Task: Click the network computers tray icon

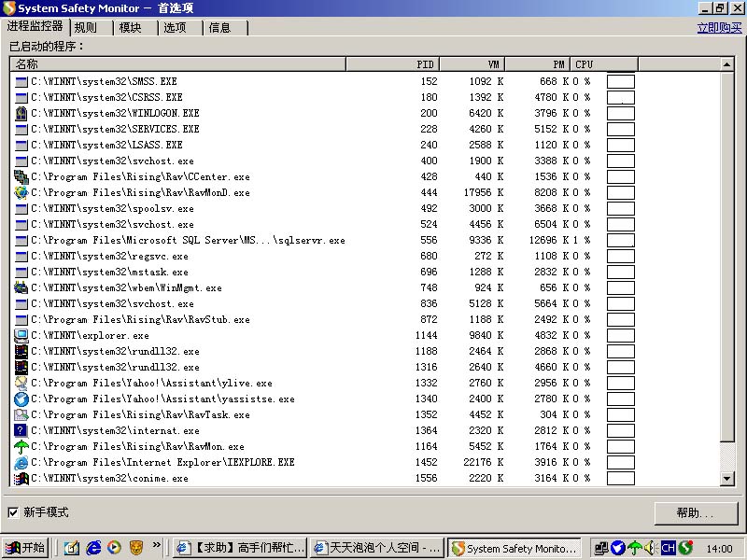Action: 601,548
